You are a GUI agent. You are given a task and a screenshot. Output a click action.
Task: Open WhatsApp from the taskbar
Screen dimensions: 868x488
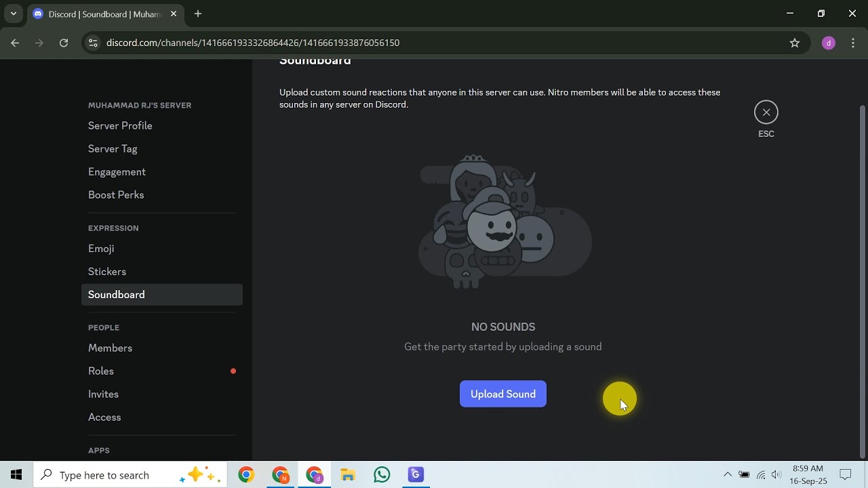coord(382,475)
